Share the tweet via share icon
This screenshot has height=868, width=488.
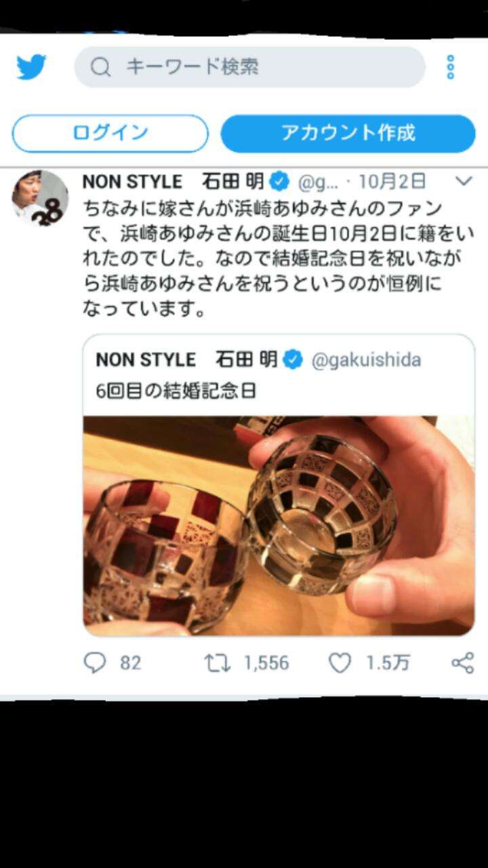[462, 663]
